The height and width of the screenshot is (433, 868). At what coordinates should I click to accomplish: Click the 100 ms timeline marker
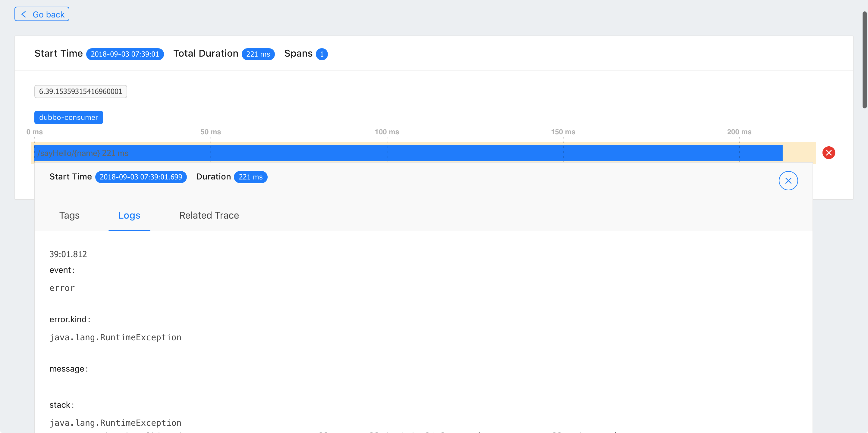pos(387,132)
